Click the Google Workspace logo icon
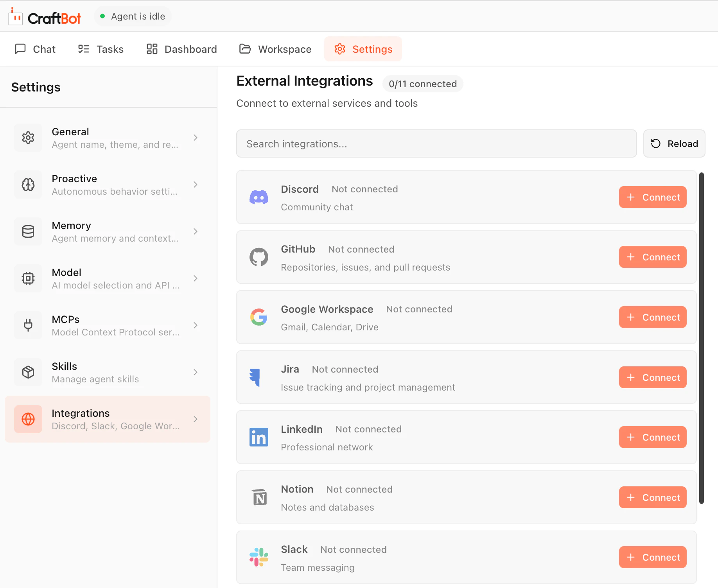The height and width of the screenshot is (588, 718). (x=259, y=317)
